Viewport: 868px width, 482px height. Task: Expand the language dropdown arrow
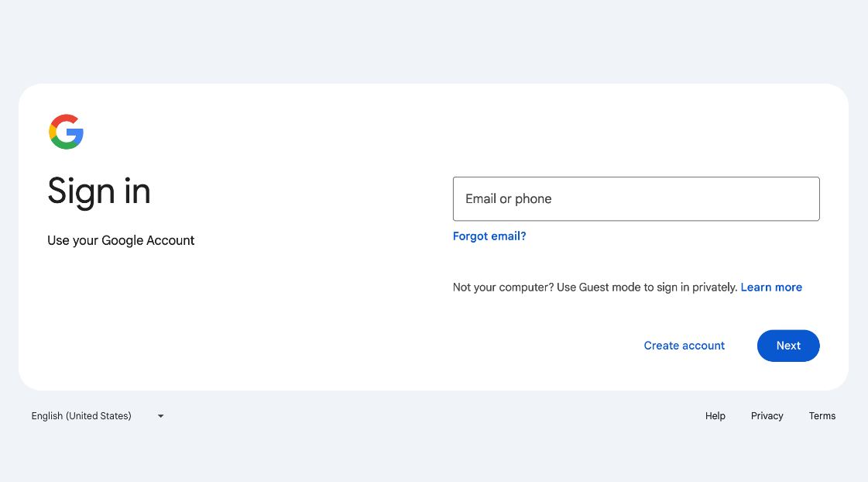[160, 416]
